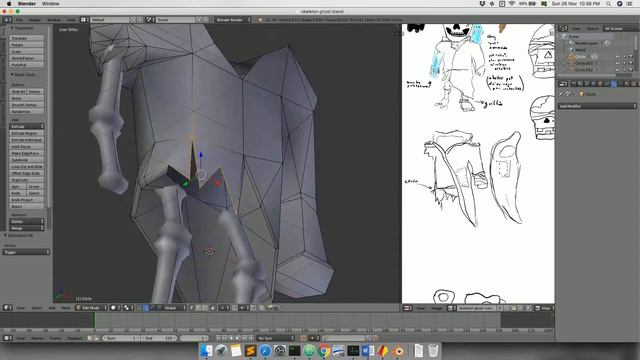The image size is (640, 360).
Task: Toggle render camera icon for Circle.002
Action: [631, 70]
